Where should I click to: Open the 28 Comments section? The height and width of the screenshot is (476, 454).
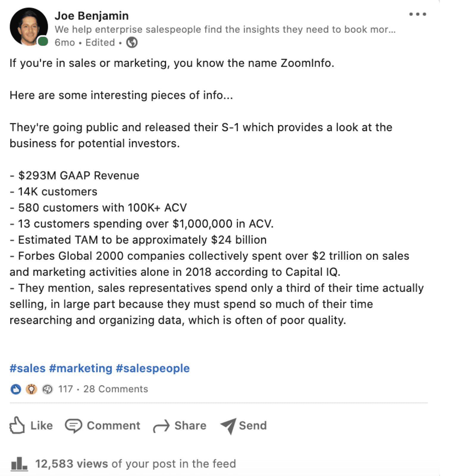(115, 389)
